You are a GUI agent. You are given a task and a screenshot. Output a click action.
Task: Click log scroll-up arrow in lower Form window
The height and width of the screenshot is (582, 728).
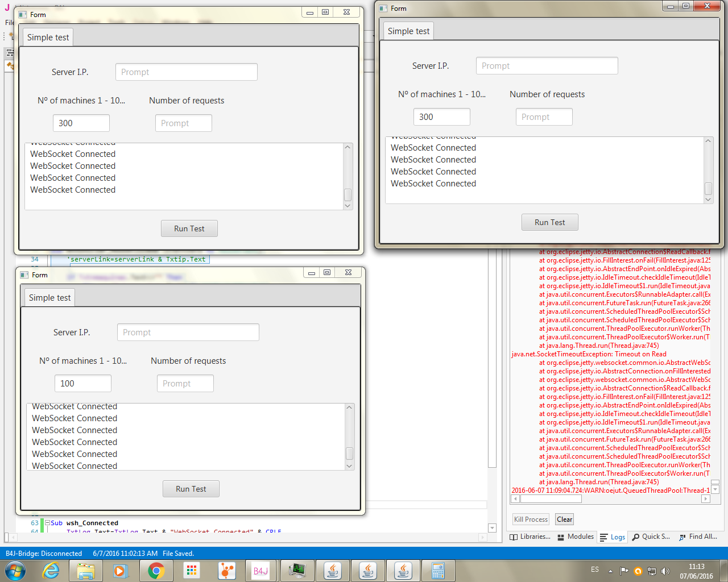click(x=349, y=408)
